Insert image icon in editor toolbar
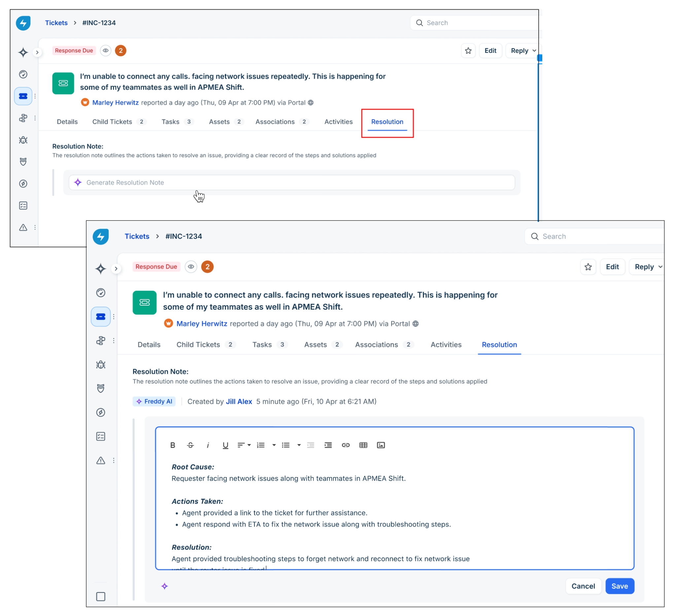 (x=381, y=445)
